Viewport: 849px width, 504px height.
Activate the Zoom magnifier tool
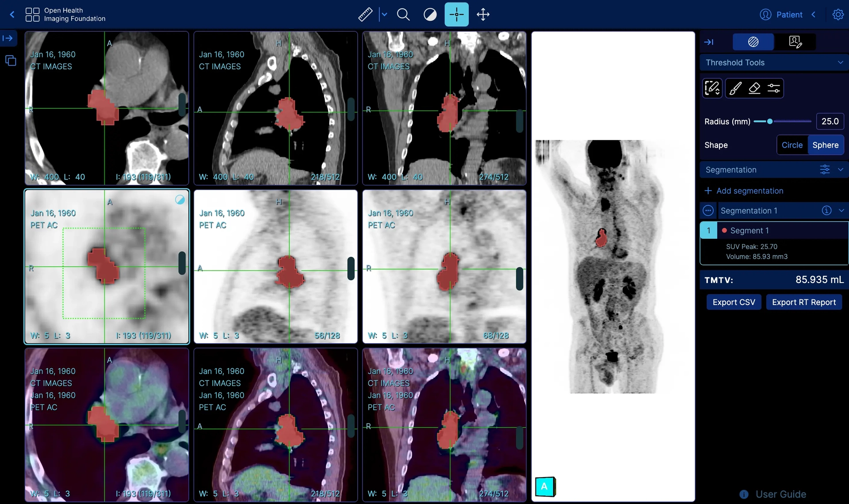[x=403, y=14]
